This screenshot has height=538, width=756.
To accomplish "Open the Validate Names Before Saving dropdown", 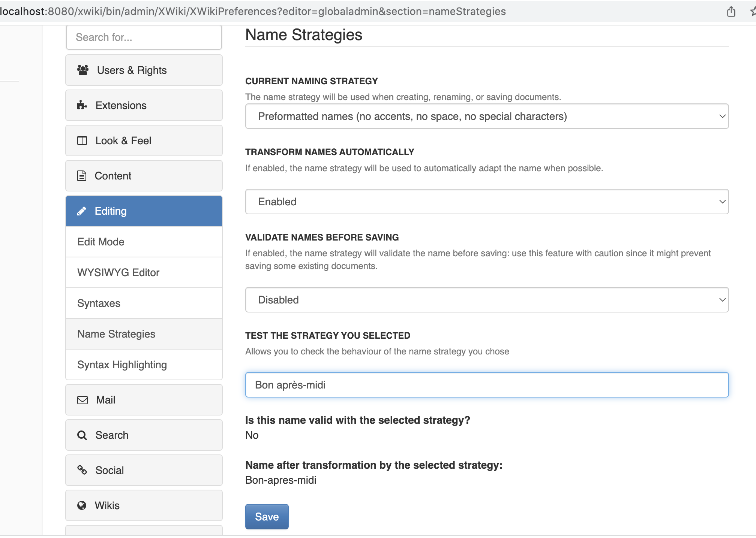I will [x=486, y=300].
